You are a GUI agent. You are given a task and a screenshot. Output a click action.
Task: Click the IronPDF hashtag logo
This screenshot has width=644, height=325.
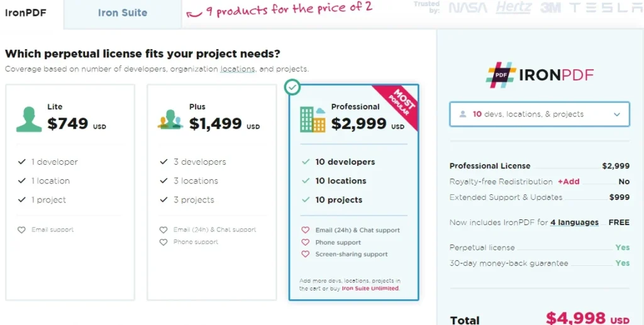coord(501,75)
